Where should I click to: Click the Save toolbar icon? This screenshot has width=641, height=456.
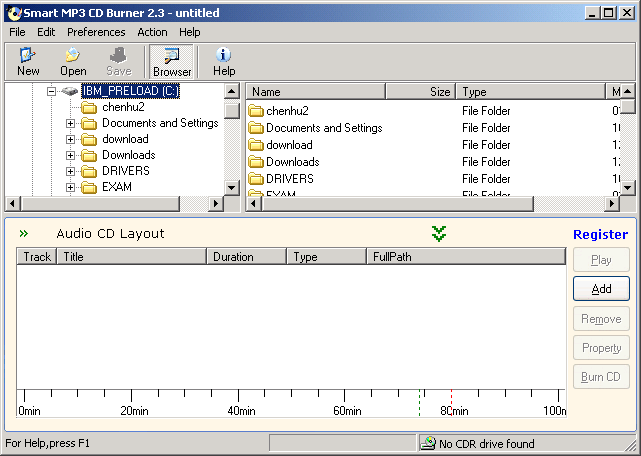point(119,55)
